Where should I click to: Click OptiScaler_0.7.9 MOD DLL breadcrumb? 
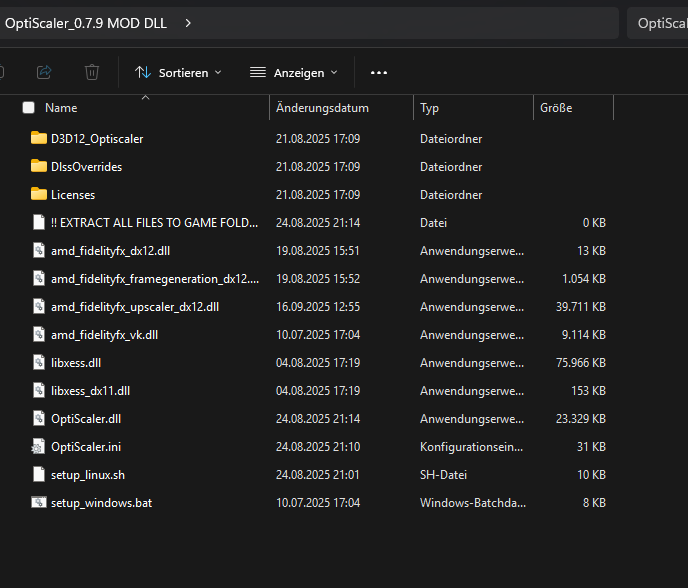pos(86,23)
